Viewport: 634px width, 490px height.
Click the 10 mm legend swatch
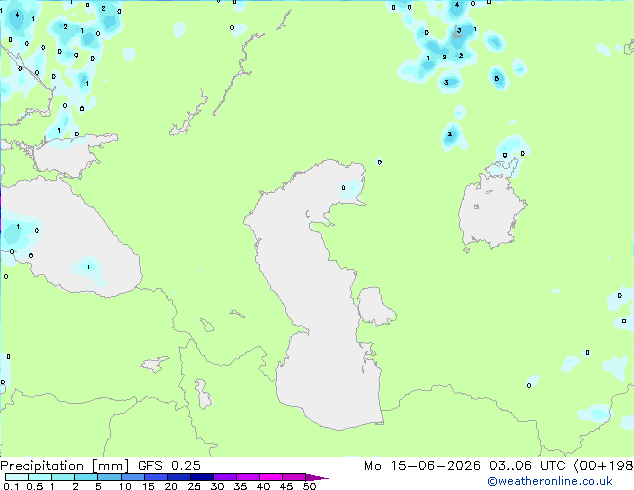click(132, 477)
